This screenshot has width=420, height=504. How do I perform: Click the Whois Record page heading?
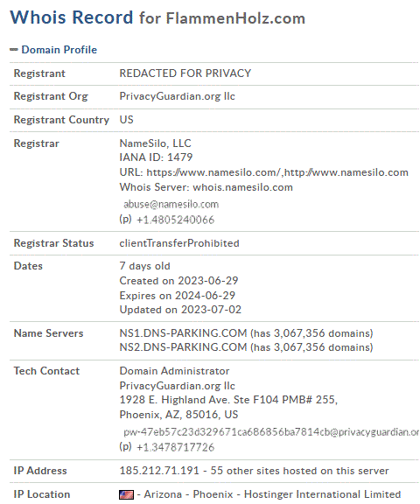tap(72, 17)
